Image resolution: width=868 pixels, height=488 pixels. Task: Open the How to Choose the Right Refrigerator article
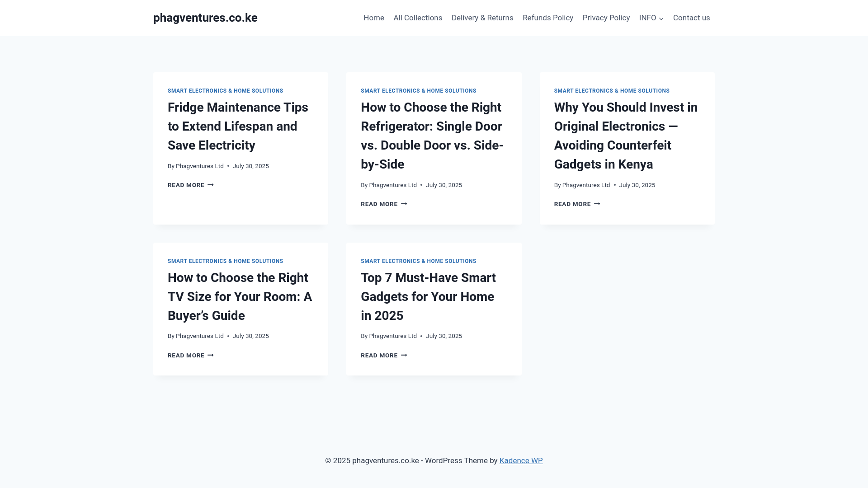[x=432, y=136]
